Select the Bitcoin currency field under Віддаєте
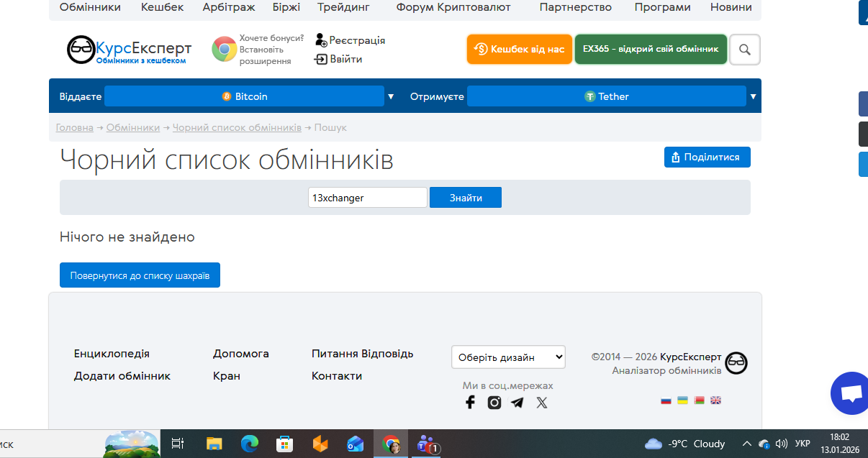This screenshot has width=868, height=458. [244, 96]
